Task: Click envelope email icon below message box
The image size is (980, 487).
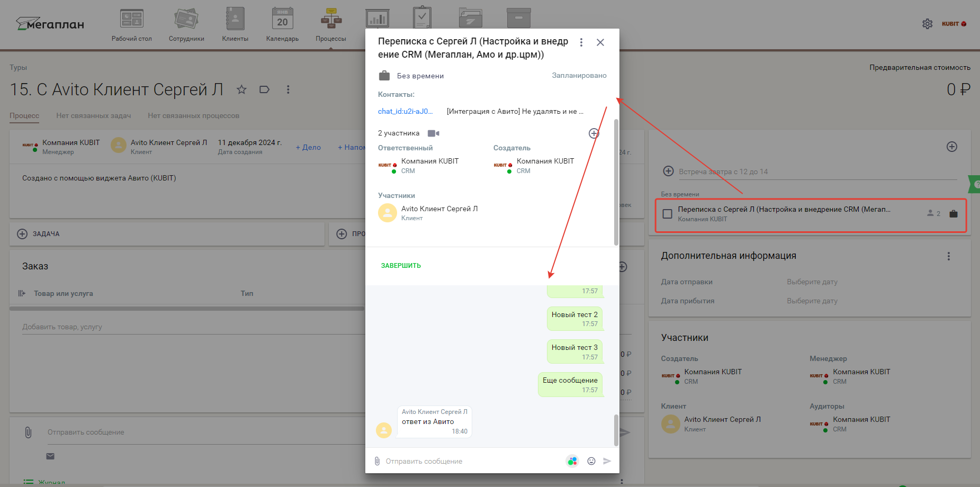Action: tap(50, 456)
